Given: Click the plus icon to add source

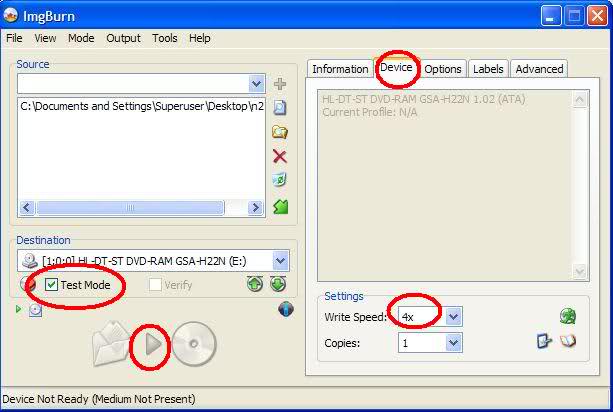Looking at the screenshot, I should click(280, 84).
